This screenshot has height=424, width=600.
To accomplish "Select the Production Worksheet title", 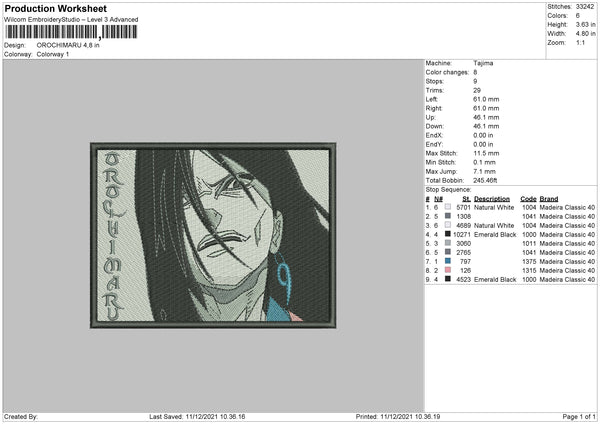I will [55, 8].
